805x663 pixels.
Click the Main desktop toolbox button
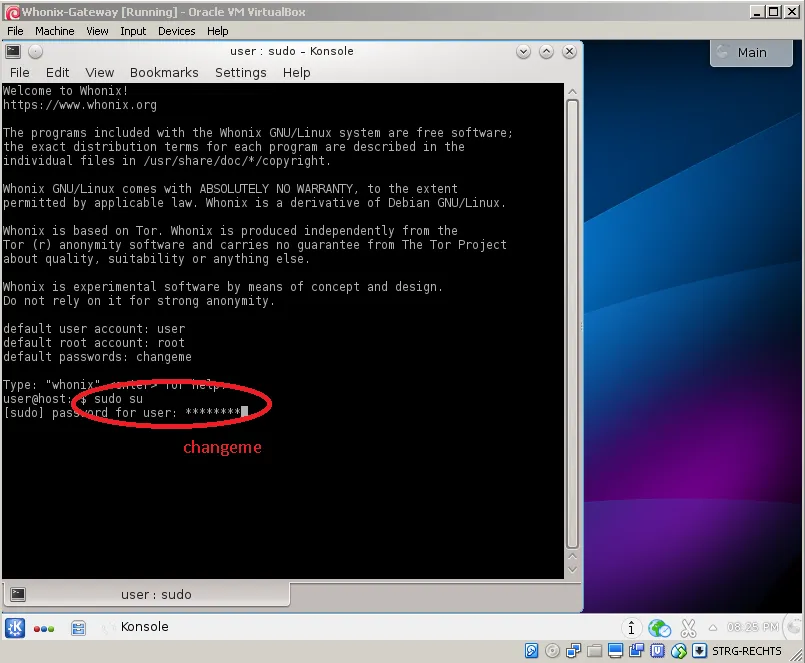click(751, 52)
